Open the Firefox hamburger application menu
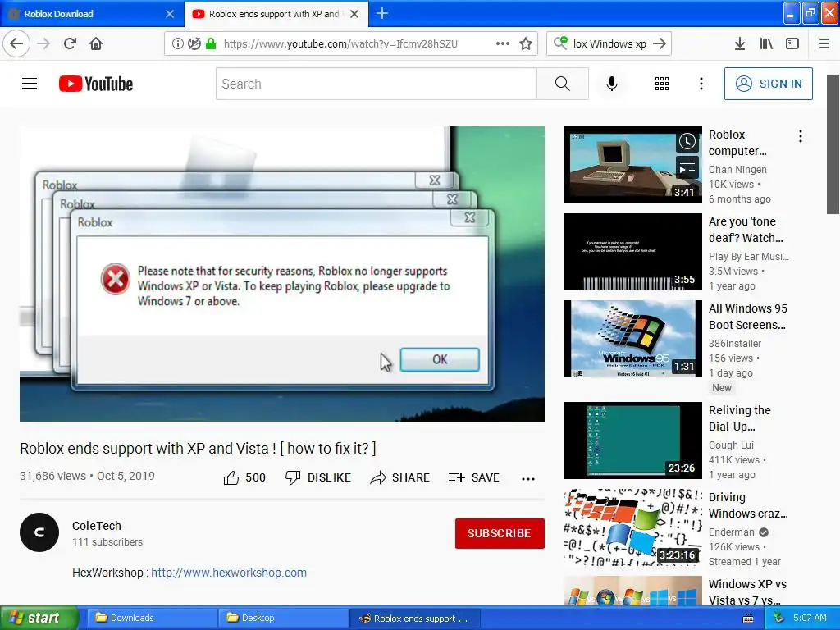The image size is (840, 630). point(824,44)
